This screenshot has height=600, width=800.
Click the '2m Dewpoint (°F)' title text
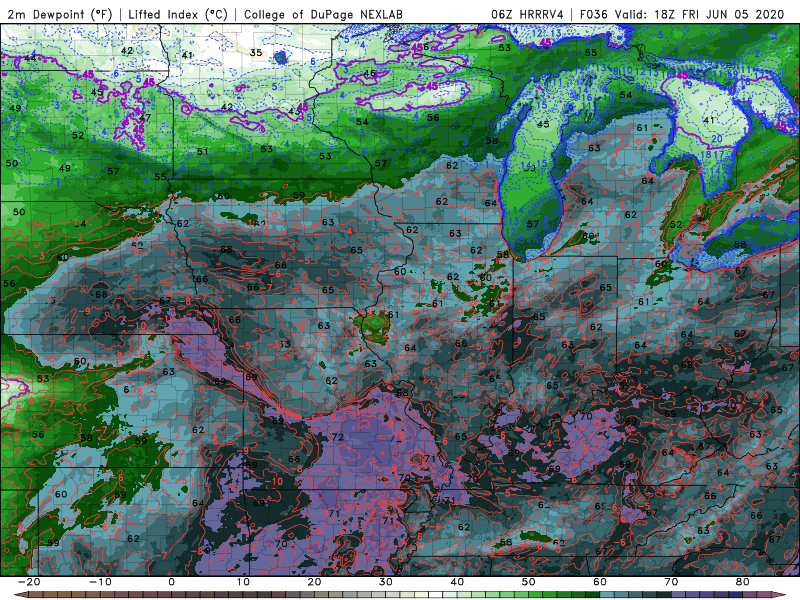tap(60, 15)
